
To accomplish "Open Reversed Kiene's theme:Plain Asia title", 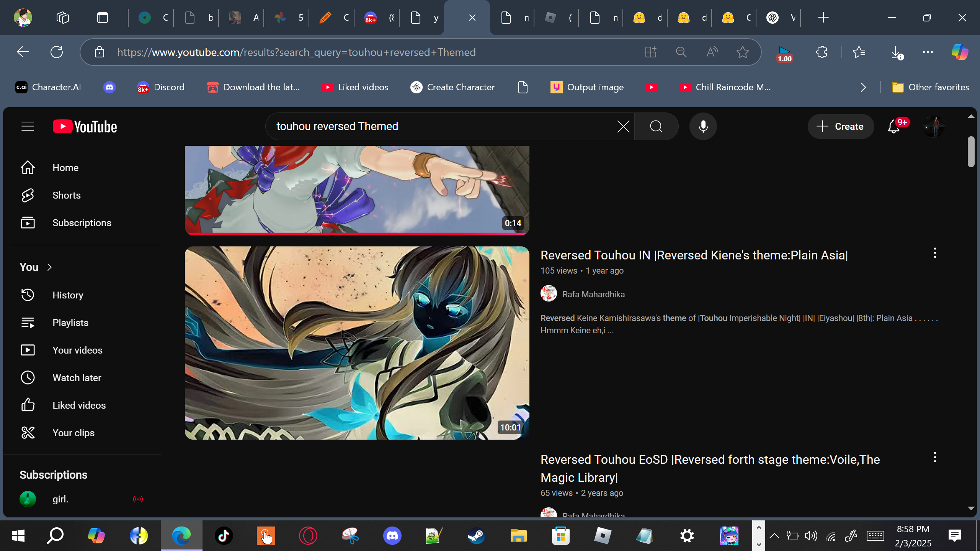I will (x=694, y=255).
